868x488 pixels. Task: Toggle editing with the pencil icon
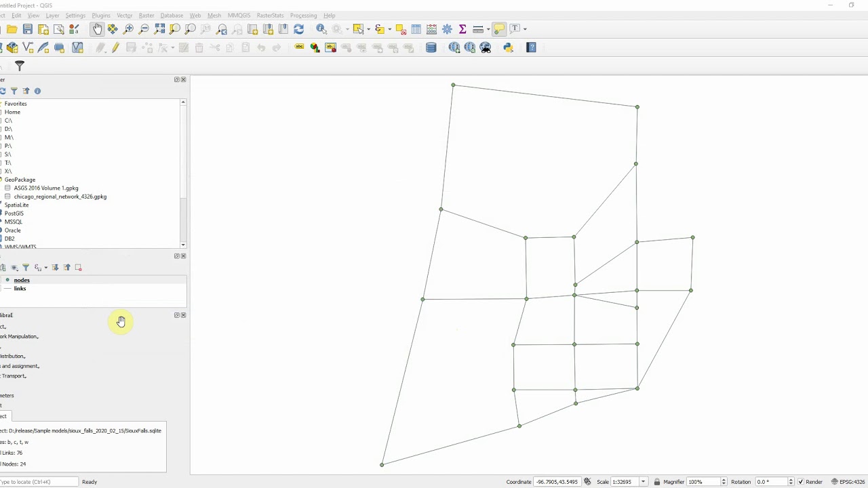[x=115, y=47]
